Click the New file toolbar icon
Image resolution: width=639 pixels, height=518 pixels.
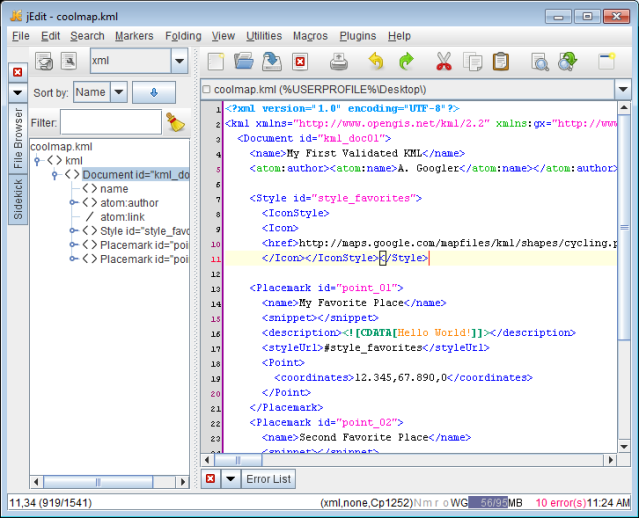pos(216,62)
